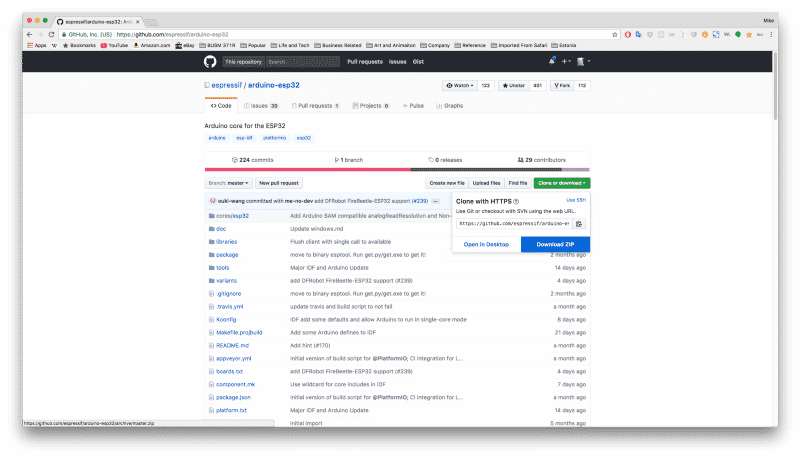Bookmark this page with the star icon
The width and height of the screenshot is (800, 458).
point(615,35)
